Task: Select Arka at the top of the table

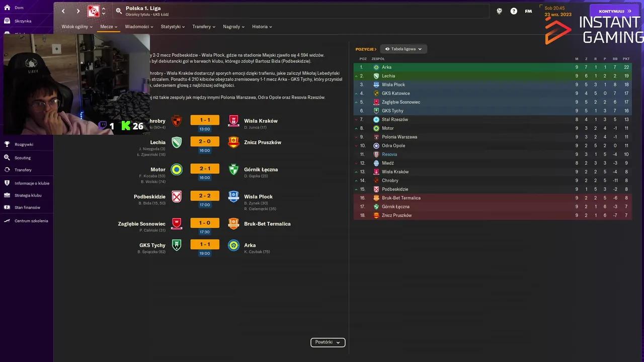Action: pos(386,67)
